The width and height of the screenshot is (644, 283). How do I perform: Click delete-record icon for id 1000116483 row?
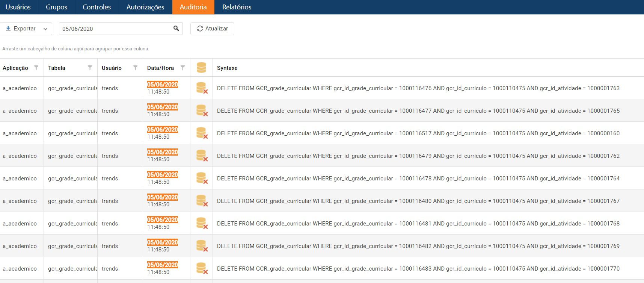point(202,268)
